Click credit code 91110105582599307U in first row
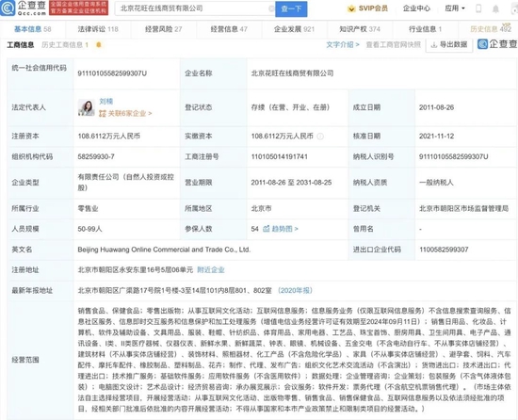 [x=112, y=73]
